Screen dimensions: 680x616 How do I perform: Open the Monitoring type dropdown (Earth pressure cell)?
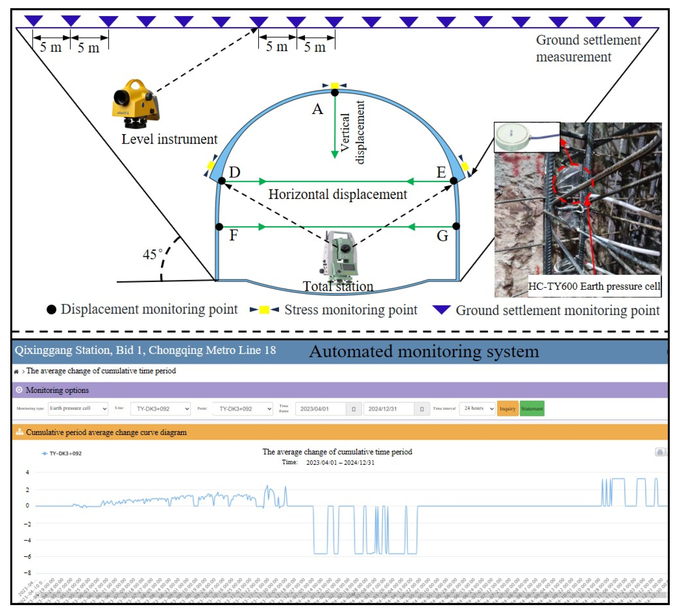click(x=78, y=408)
